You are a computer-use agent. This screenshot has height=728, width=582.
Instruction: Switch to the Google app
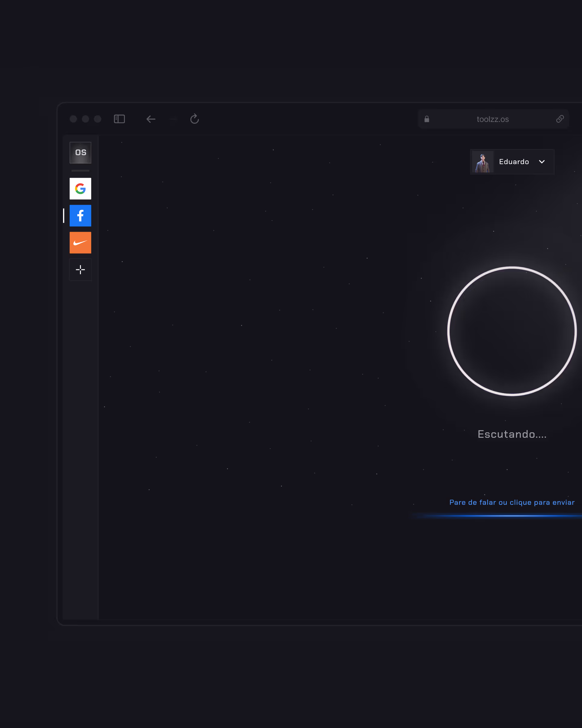click(x=80, y=188)
